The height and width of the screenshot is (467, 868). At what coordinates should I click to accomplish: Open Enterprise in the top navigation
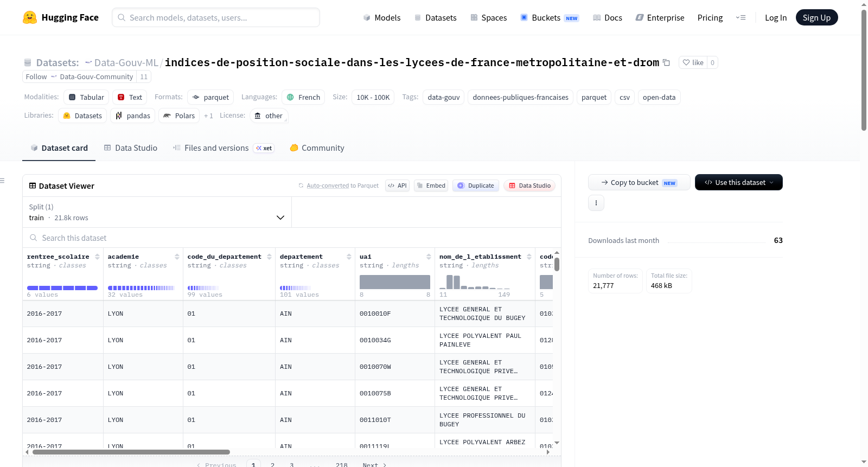pos(660,17)
